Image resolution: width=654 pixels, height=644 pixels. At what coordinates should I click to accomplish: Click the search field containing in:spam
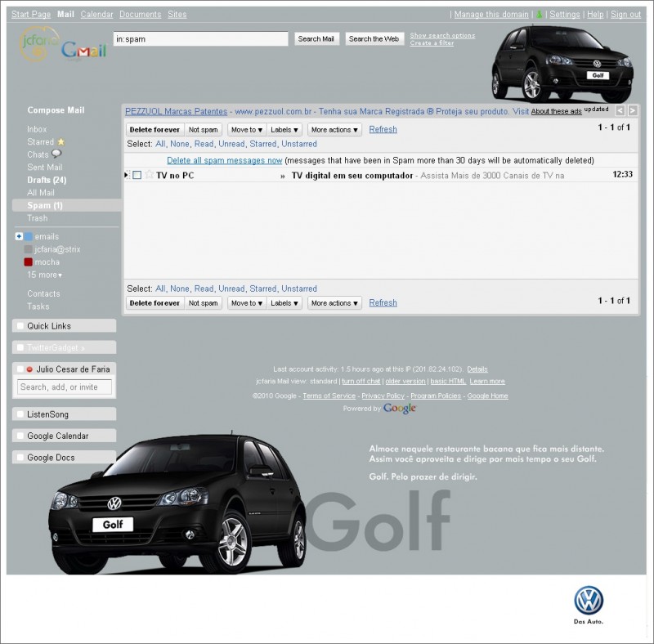point(200,38)
